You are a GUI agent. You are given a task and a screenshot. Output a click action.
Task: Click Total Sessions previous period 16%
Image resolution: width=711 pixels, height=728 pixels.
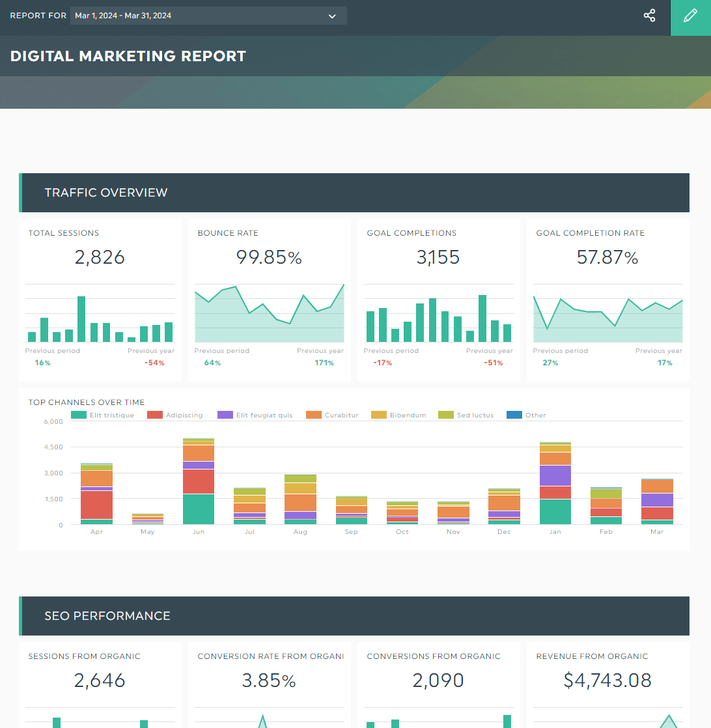pos(43,363)
